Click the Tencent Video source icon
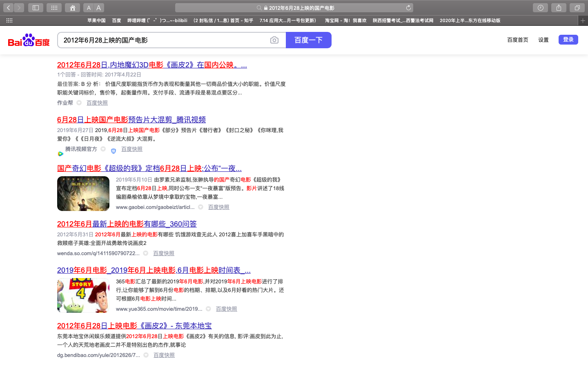The width and height of the screenshot is (588, 368). coord(60,154)
